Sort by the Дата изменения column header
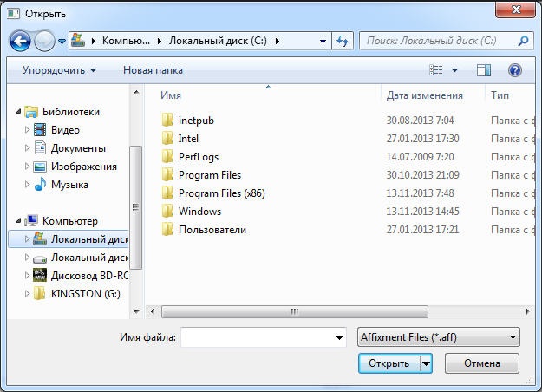Viewport: 542px width, 392px height. click(425, 95)
